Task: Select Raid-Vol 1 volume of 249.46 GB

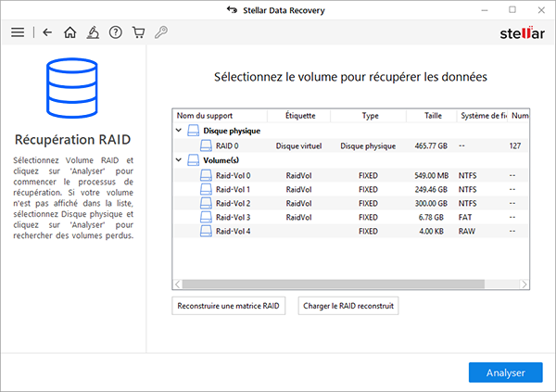Action: [x=350, y=189]
